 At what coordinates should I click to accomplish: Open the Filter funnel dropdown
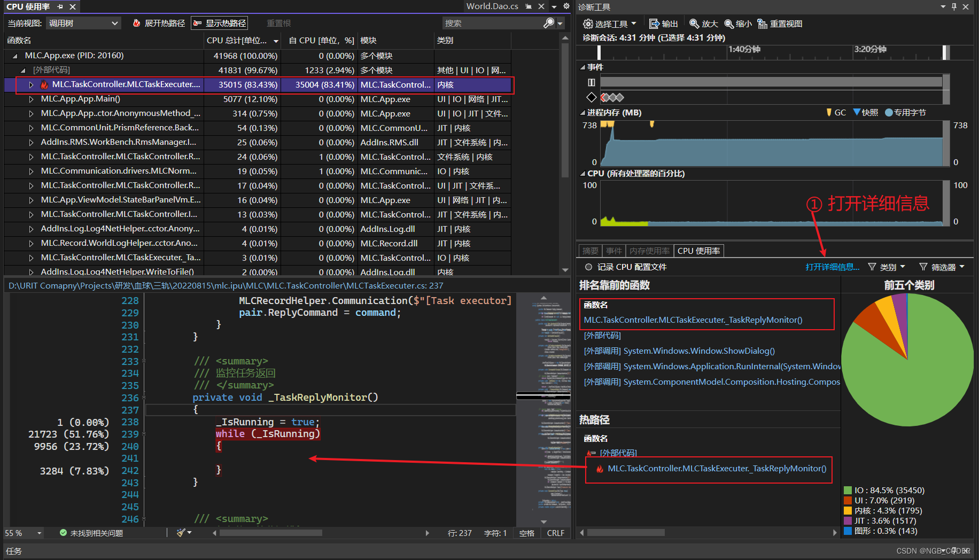tap(942, 267)
